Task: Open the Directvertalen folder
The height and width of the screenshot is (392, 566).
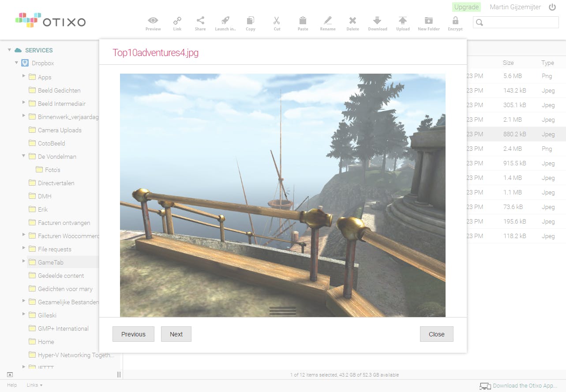Action: [56, 183]
